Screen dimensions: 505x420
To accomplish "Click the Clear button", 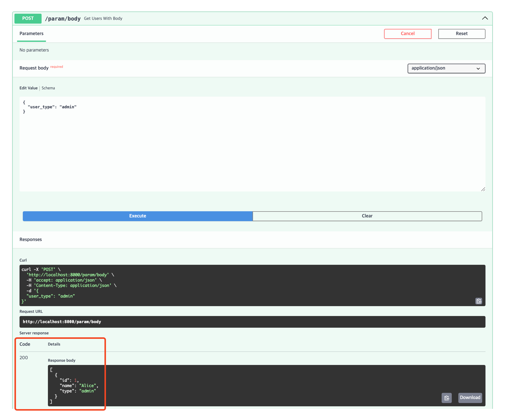I will tap(367, 216).
